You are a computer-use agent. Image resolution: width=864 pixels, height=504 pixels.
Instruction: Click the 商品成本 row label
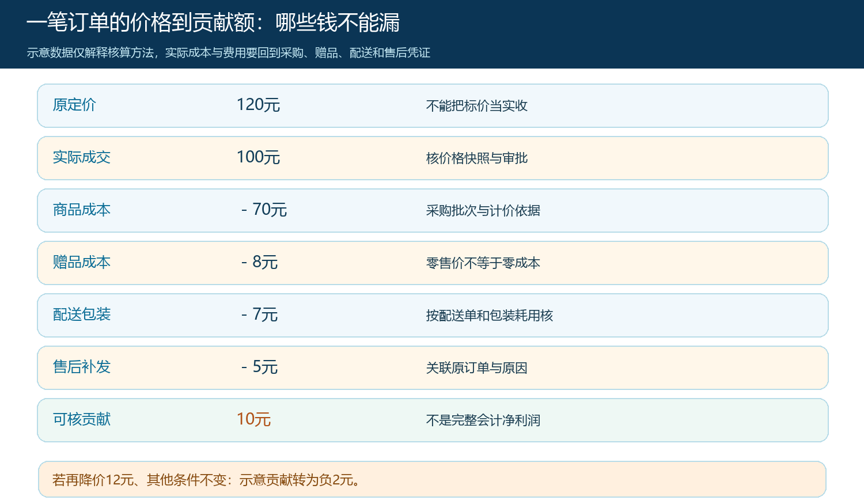(x=82, y=210)
